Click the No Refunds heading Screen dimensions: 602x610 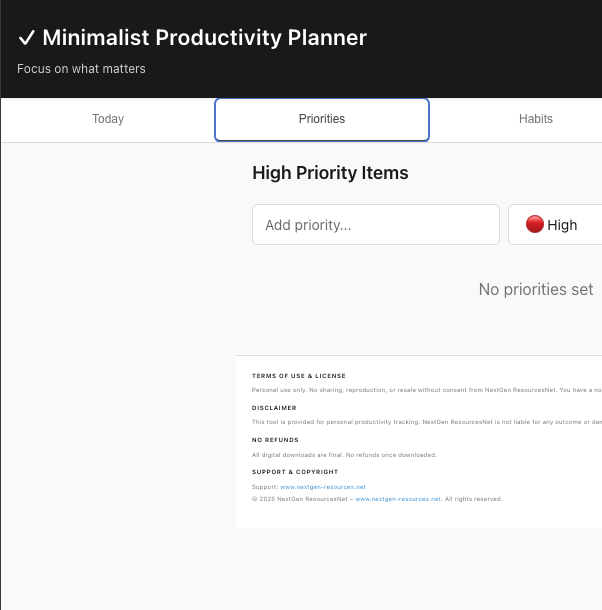coord(275,440)
